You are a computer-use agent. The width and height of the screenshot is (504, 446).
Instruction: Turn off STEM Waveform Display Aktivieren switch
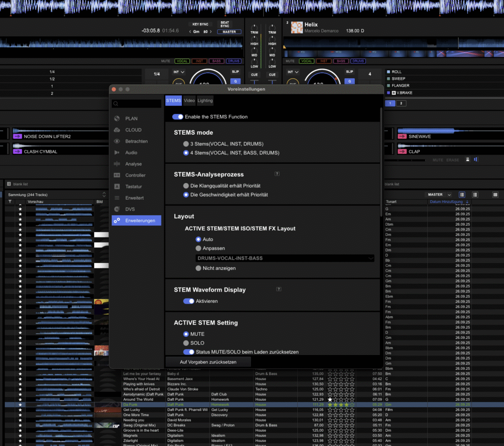coord(189,301)
